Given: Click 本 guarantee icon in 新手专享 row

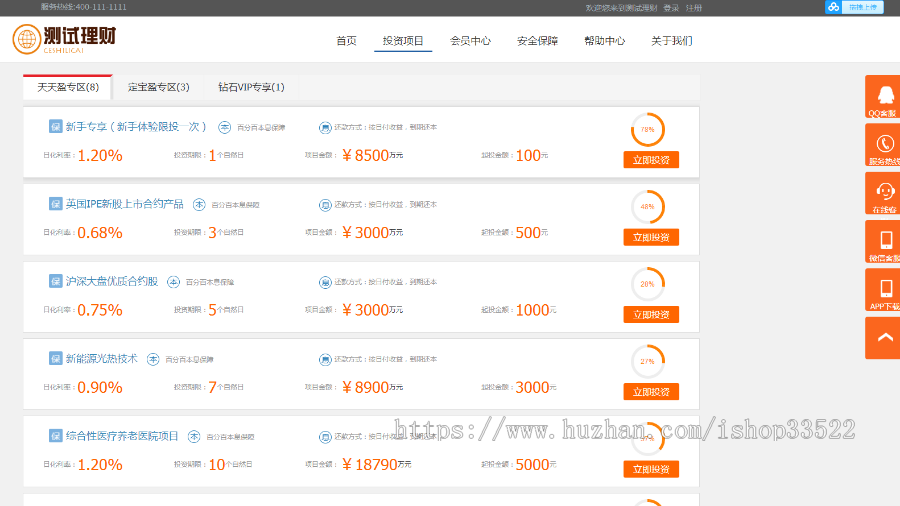Looking at the screenshot, I should (x=224, y=127).
